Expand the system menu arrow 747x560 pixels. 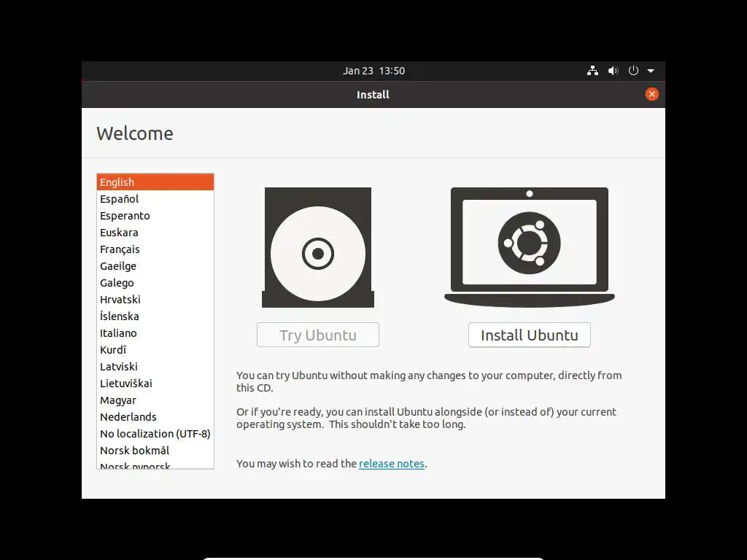click(651, 71)
